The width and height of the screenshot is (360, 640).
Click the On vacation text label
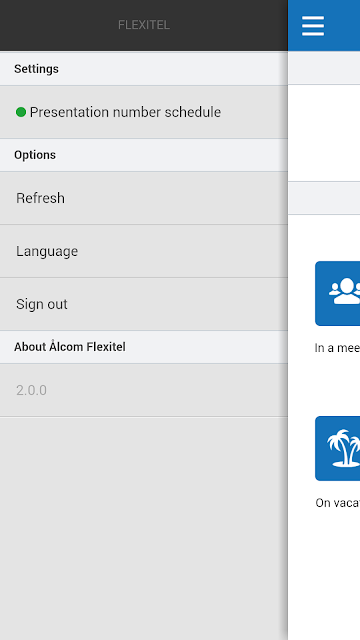(338, 503)
